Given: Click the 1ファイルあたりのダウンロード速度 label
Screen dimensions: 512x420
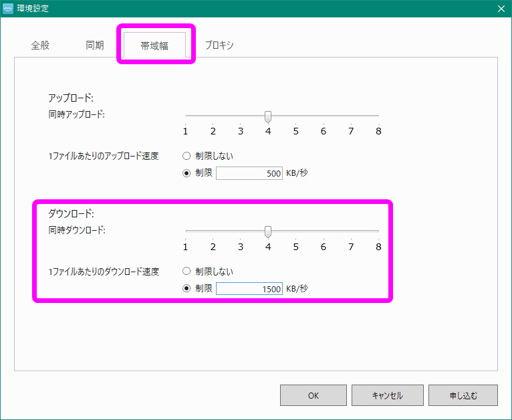Looking at the screenshot, I should pos(104,272).
